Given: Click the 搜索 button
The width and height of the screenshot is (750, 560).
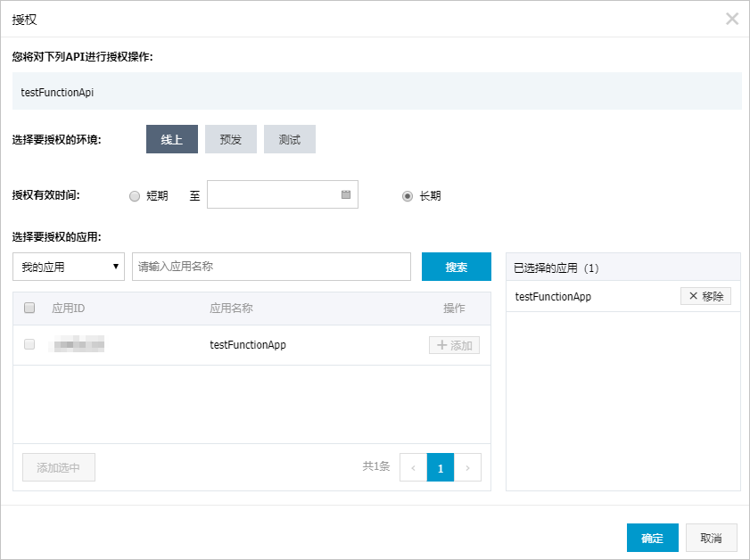Looking at the screenshot, I should coord(456,267).
